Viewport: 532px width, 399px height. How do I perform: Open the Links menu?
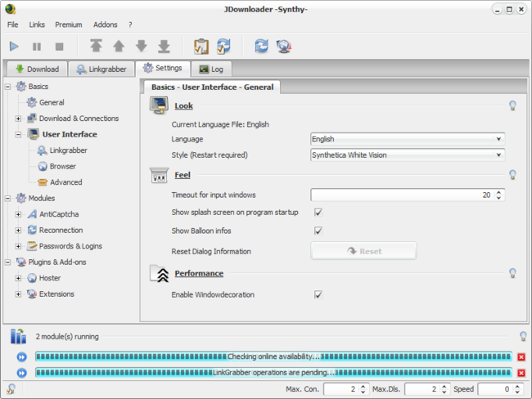pos(37,25)
